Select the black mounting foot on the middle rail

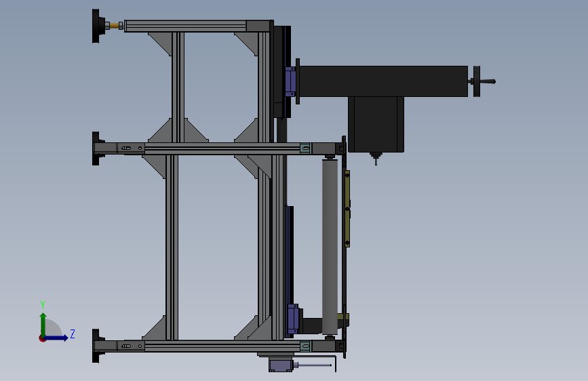97,148
